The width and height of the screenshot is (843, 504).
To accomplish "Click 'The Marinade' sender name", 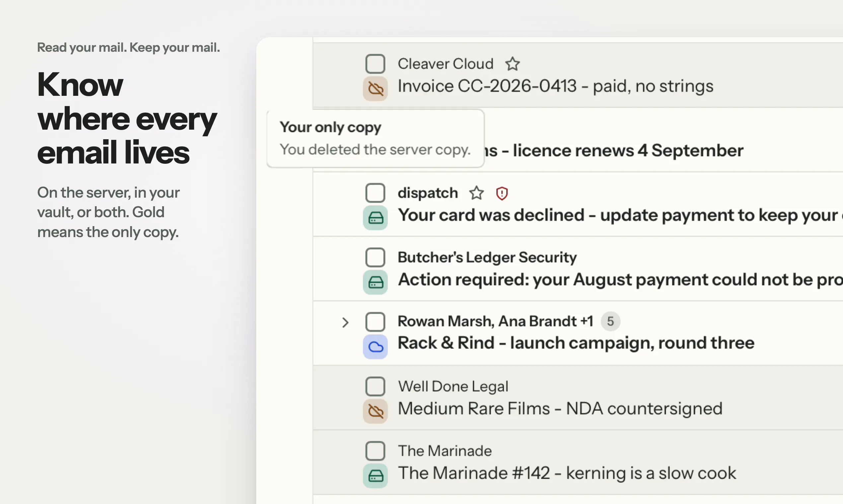I will pos(445,451).
